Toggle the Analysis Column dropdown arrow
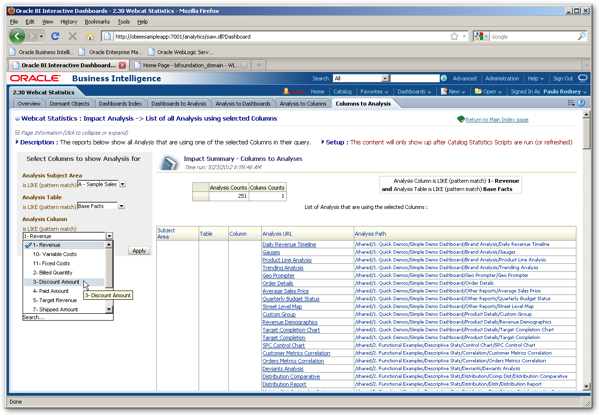The height and width of the screenshot is (416, 600). click(x=109, y=236)
